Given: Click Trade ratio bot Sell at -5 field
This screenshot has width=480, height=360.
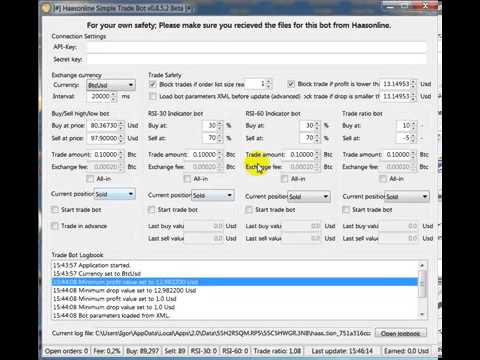Looking at the screenshot, I should pyautogui.click(x=407, y=138).
